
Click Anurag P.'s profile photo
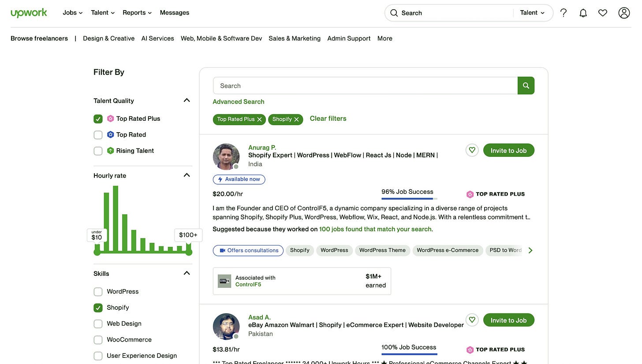coord(226,156)
